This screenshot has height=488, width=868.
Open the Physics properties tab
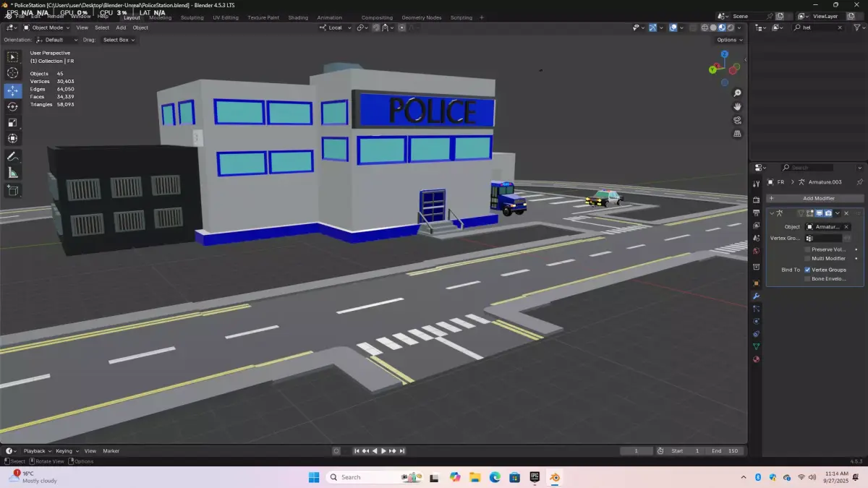(x=757, y=321)
